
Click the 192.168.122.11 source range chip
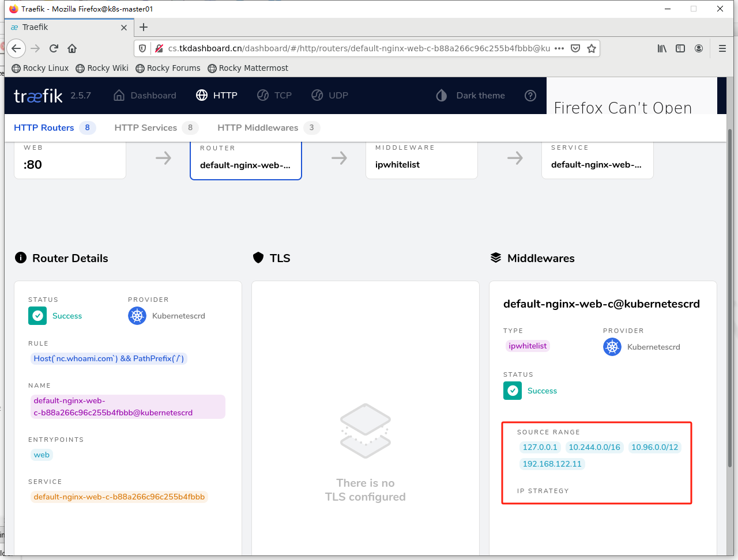(x=552, y=464)
